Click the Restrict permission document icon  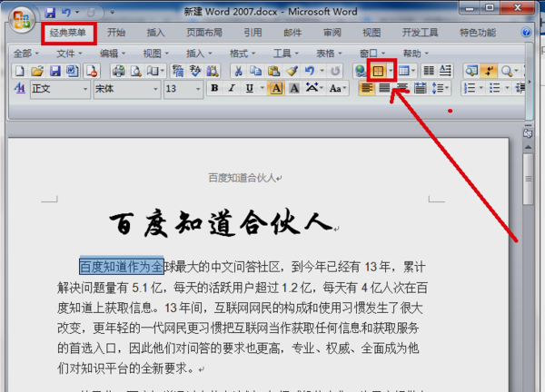pyautogui.click(x=92, y=71)
